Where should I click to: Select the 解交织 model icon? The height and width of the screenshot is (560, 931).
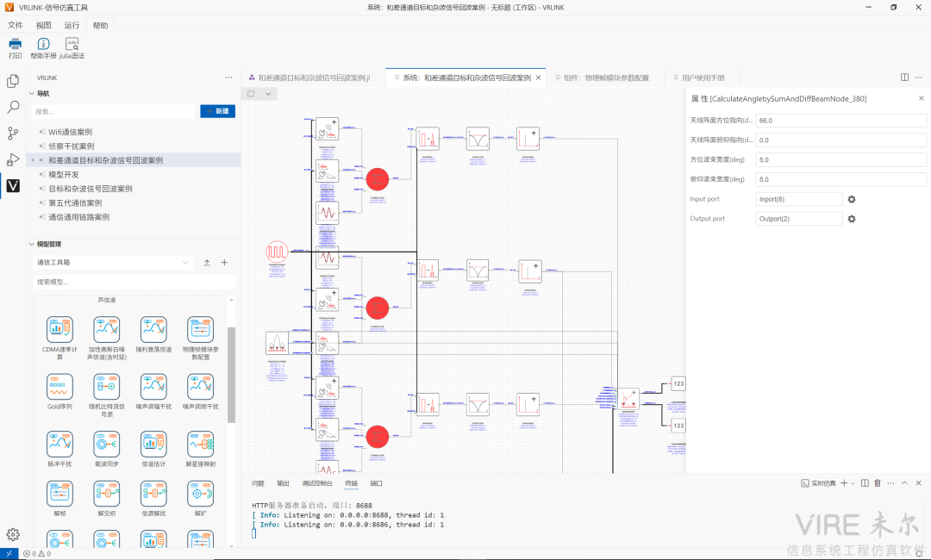(106, 494)
